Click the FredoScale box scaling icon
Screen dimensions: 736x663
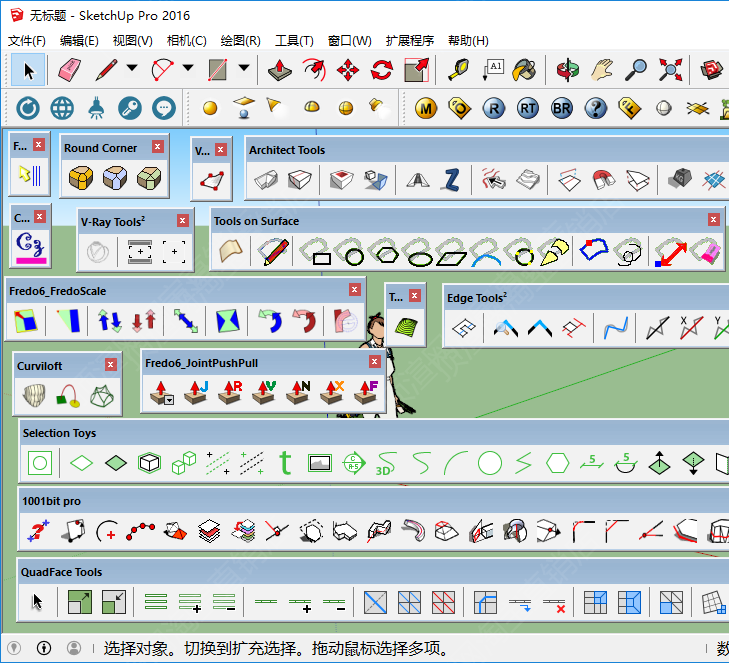tap(25, 321)
